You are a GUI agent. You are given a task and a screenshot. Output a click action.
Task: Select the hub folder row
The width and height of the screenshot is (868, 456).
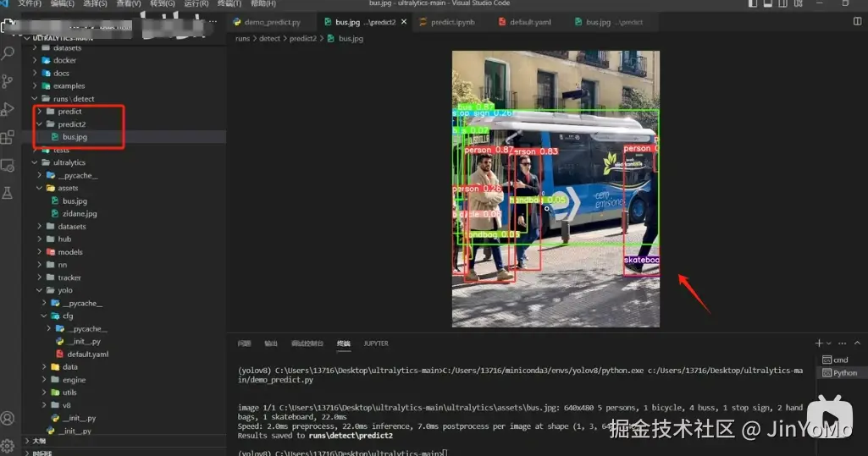124,239
